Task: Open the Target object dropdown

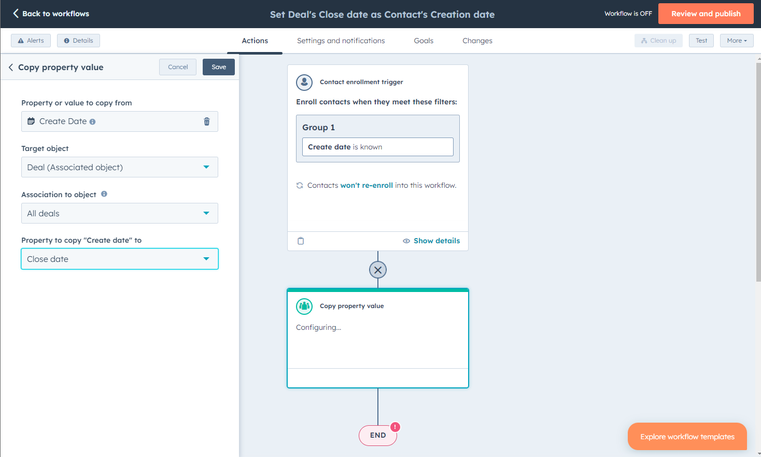Action: tap(119, 167)
